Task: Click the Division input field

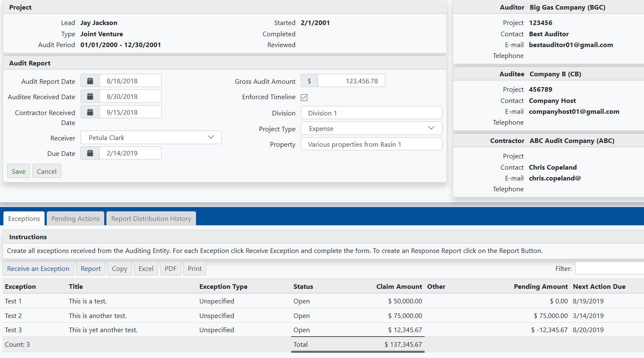Action: tap(371, 113)
